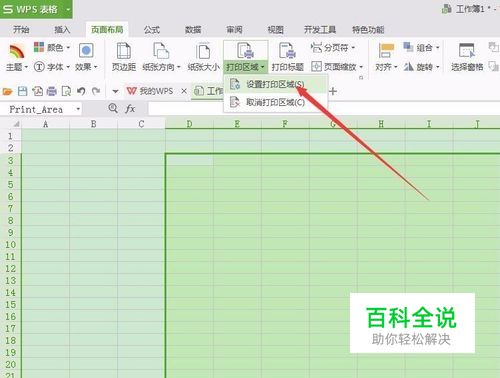Click the Effects circle icon

(x=86, y=51)
